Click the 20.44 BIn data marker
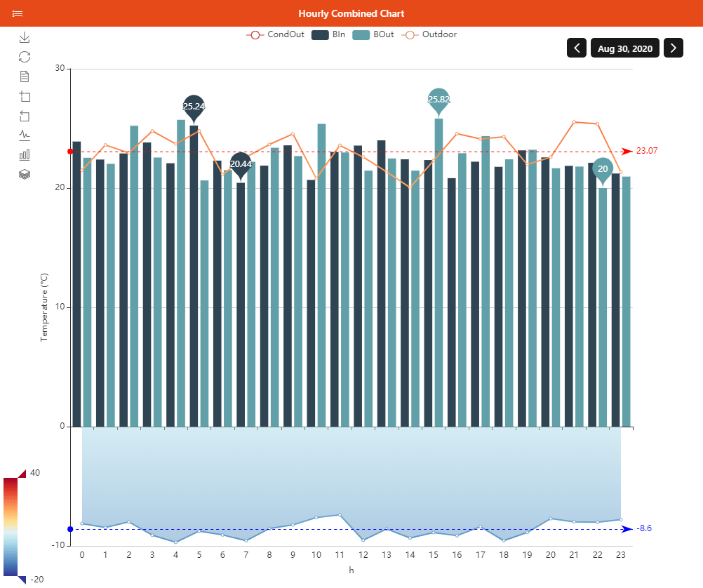703x588 pixels. (239, 163)
